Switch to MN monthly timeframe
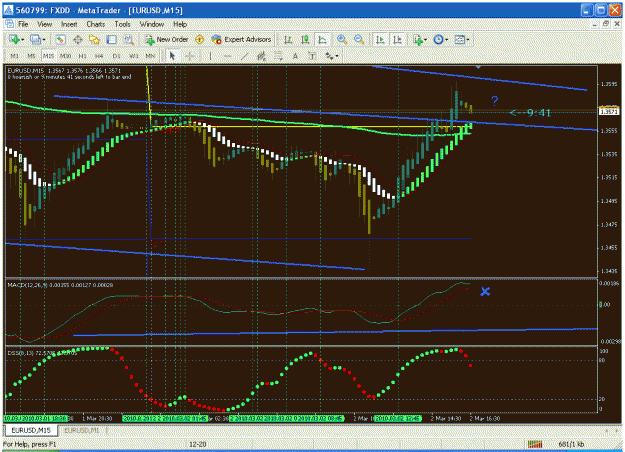Screen dimensions: 625x452 pos(150,56)
